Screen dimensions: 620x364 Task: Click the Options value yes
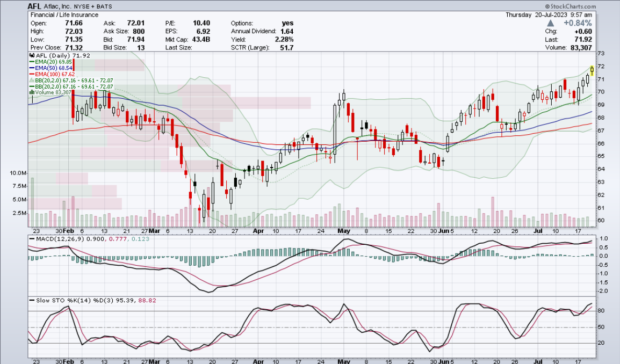[288, 23]
